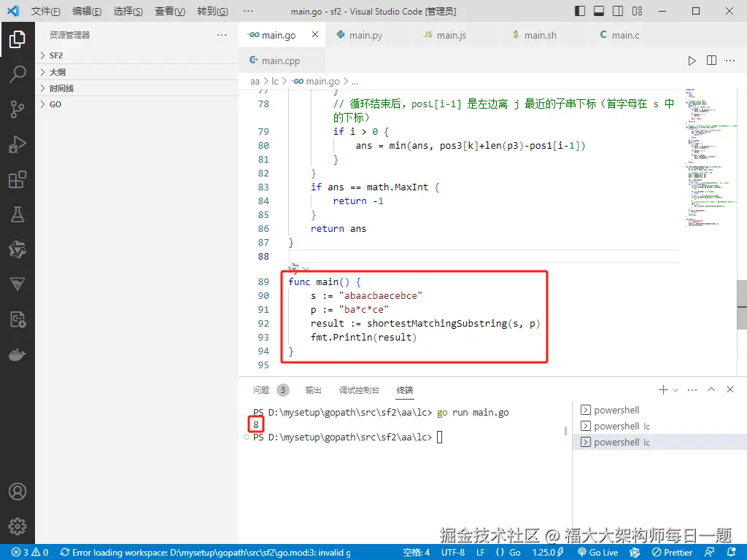The image size is (747, 560).
Task: Run the Go file with play button
Action: (692, 61)
